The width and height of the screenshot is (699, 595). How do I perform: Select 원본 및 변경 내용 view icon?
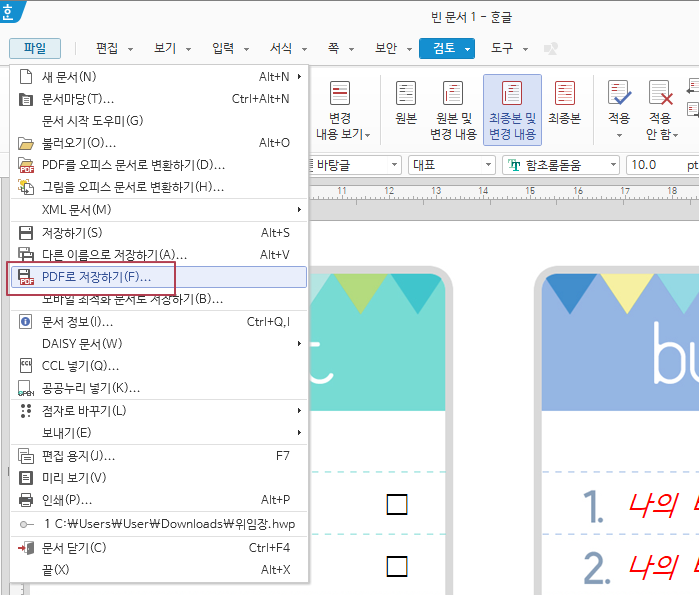click(x=453, y=93)
